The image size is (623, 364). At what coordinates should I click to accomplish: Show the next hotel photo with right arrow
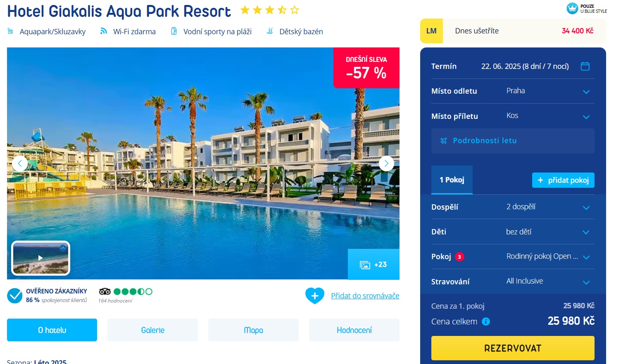tap(386, 163)
